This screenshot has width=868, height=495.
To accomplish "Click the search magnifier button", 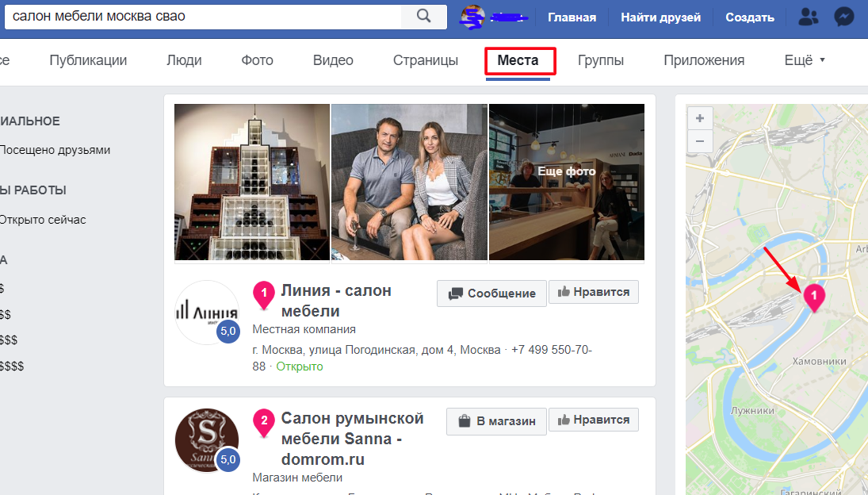I will point(423,16).
